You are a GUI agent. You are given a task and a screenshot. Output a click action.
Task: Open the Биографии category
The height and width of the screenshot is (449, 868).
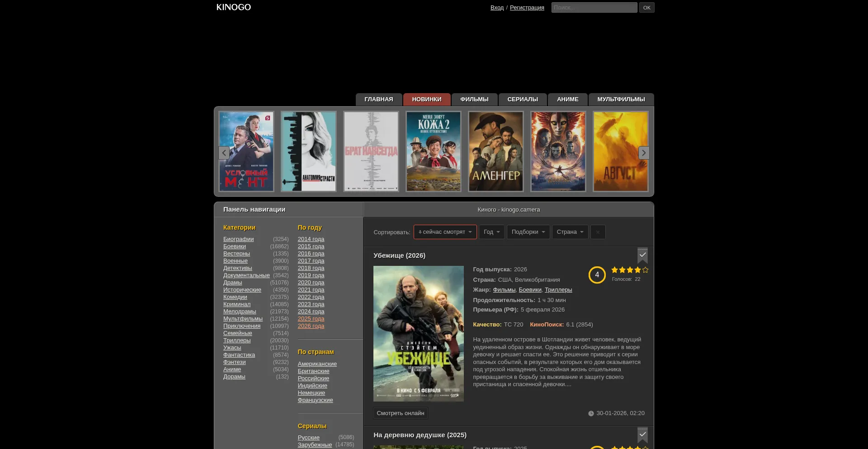(238, 239)
